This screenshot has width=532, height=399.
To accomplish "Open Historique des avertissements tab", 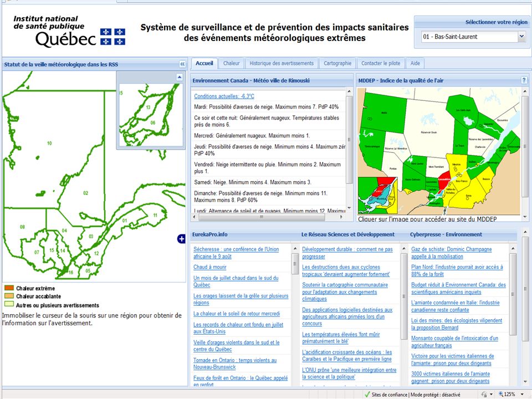I will pyautogui.click(x=282, y=63).
